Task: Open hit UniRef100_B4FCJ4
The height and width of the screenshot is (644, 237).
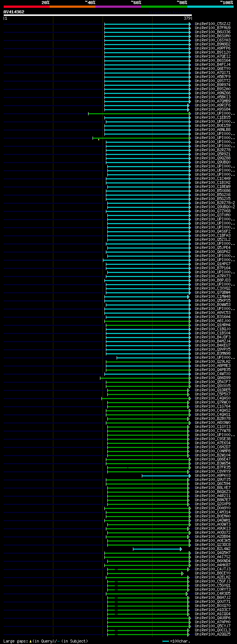Action: 213,65
